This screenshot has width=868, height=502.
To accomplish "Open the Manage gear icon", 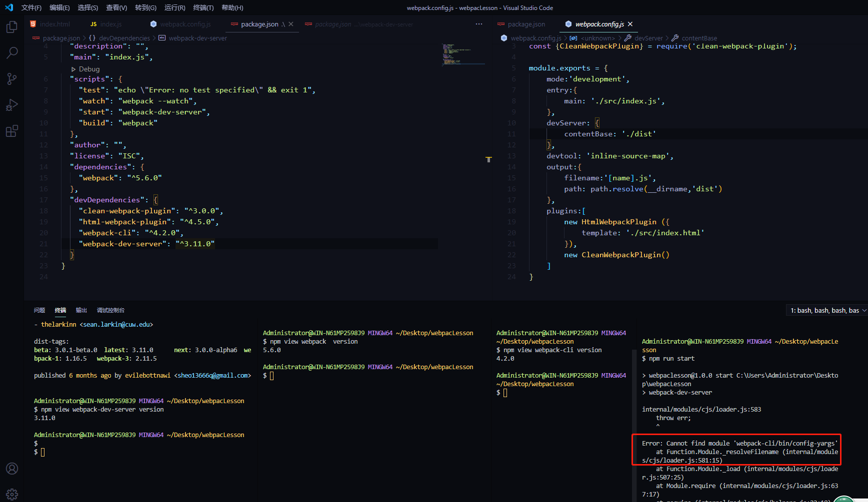I will [x=12, y=494].
